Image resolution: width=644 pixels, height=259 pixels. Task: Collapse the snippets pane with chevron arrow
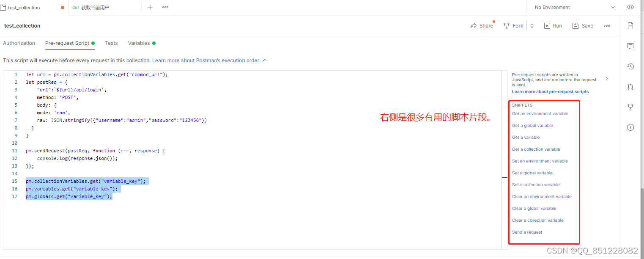(607, 79)
